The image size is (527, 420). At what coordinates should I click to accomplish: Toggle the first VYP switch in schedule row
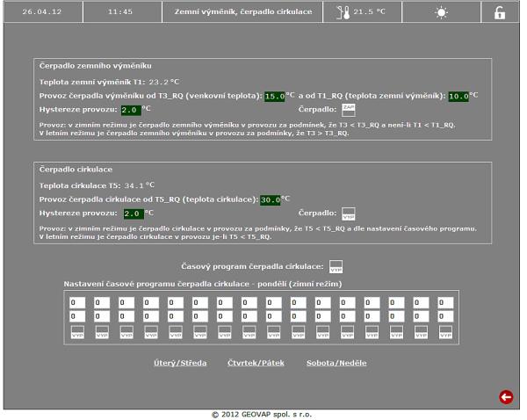click(77, 332)
